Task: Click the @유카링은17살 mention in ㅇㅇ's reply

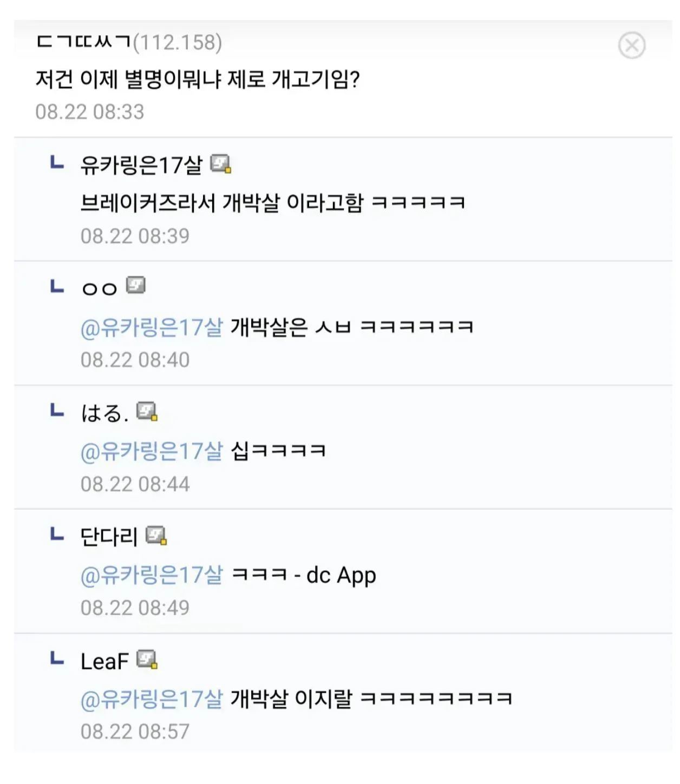Action: 152,327
